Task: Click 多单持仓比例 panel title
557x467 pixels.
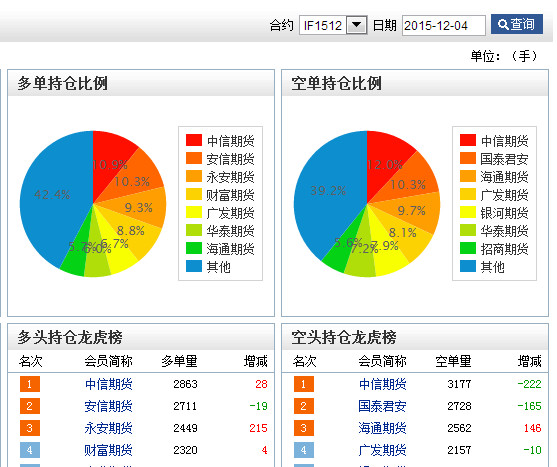Action: pyautogui.click(x=63, y=83)
